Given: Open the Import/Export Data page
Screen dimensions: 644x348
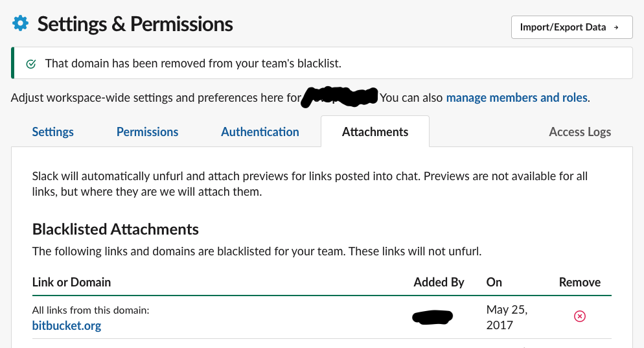Looking at the screenshot, I should 571,27.
